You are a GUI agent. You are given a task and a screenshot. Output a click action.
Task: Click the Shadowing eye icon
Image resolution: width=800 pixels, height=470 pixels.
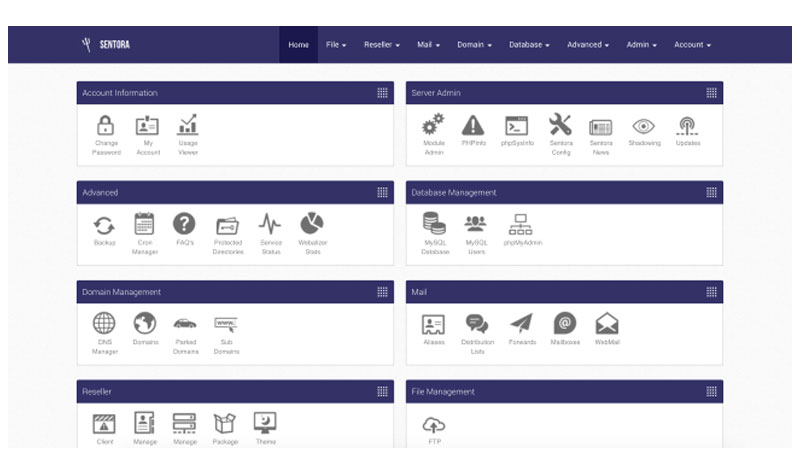[643, 126]
